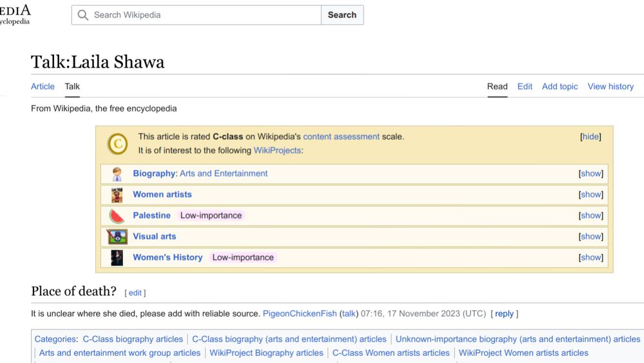Click the Wikipedia wordmark logo
This screenshot has height=363, width=644.
click(x=15, y=14)
